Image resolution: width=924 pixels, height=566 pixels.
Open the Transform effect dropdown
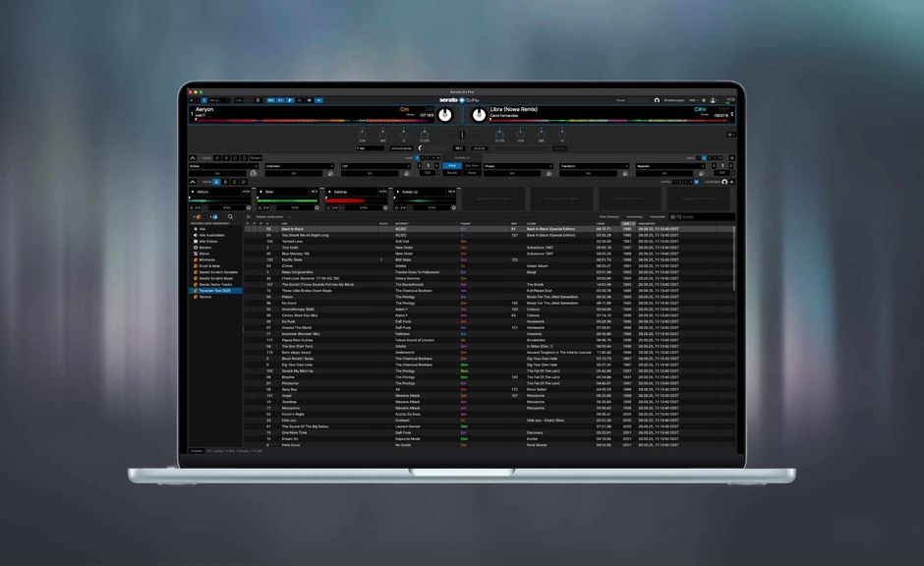594,166
